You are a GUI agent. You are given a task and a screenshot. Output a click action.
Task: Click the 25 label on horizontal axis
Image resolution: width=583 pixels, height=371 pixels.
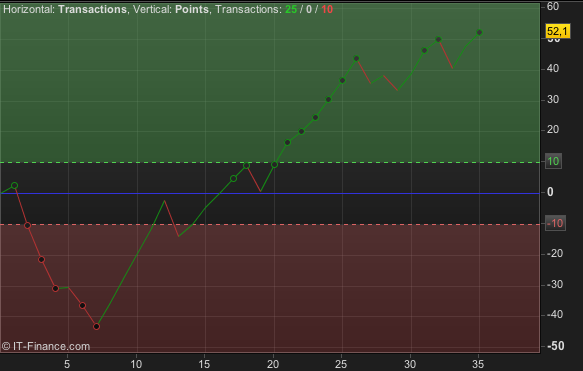click(x=341, y=364)
